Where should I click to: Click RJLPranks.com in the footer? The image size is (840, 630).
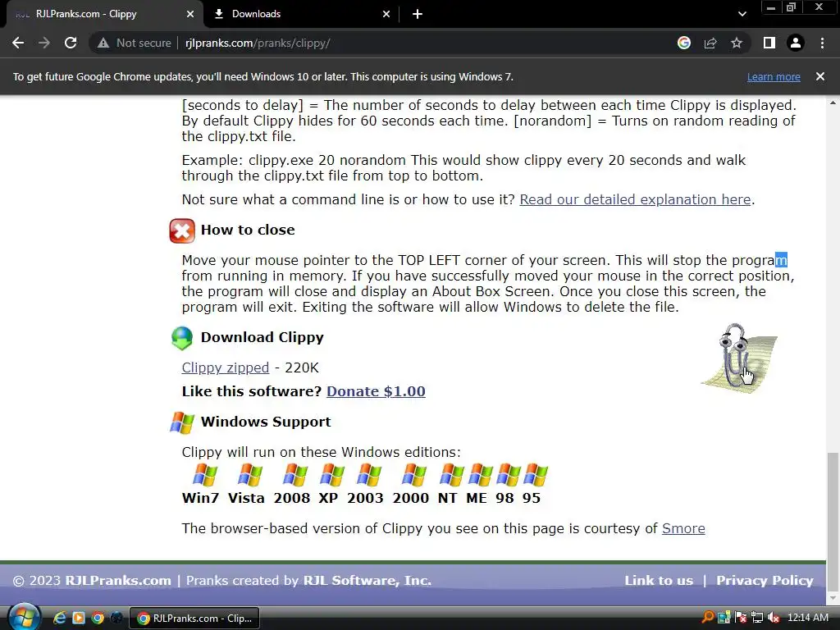118,580
